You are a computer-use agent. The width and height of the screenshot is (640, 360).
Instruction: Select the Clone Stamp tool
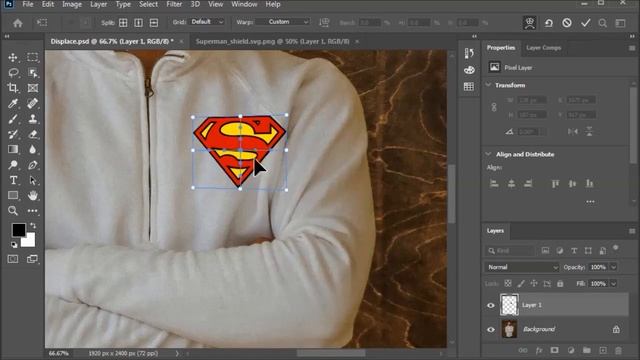33,119
